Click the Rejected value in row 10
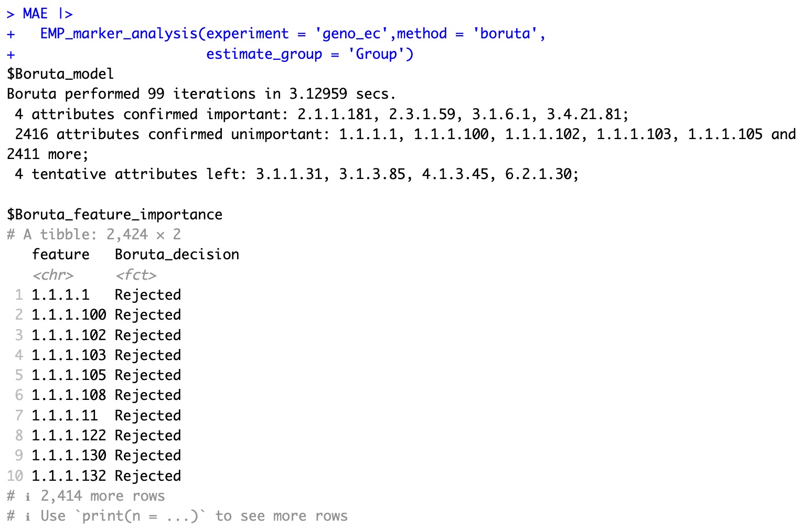 coord(147,476)
